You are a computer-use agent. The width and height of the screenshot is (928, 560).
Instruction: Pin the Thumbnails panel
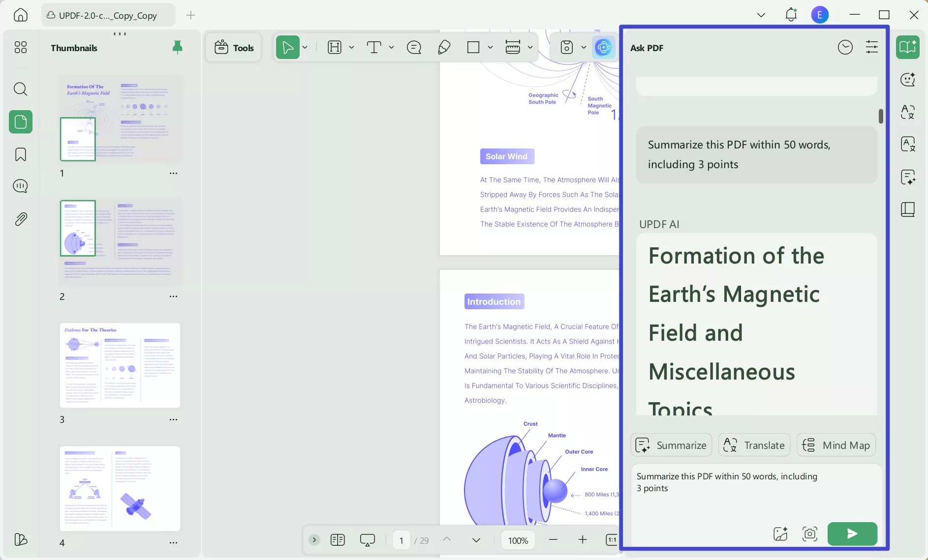coord(178,47)
